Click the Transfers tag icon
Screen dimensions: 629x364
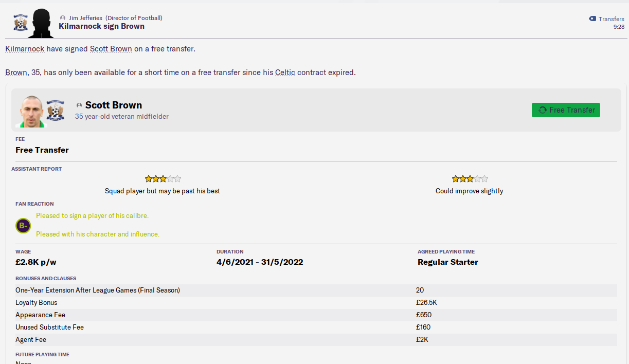pyautogui.click(x=592, y=19)
